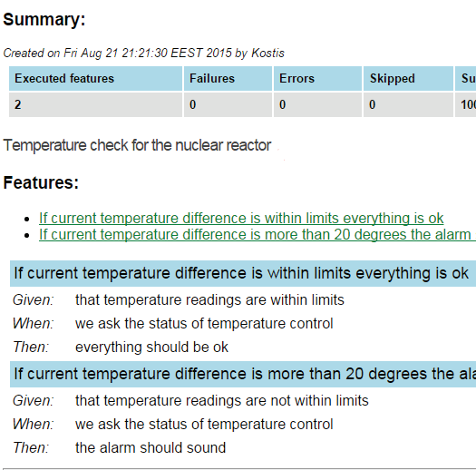Click the 'Temperature check for the nuclear reactor' title
The width and height of the screenshot is (476, 470).
(137, 145)
